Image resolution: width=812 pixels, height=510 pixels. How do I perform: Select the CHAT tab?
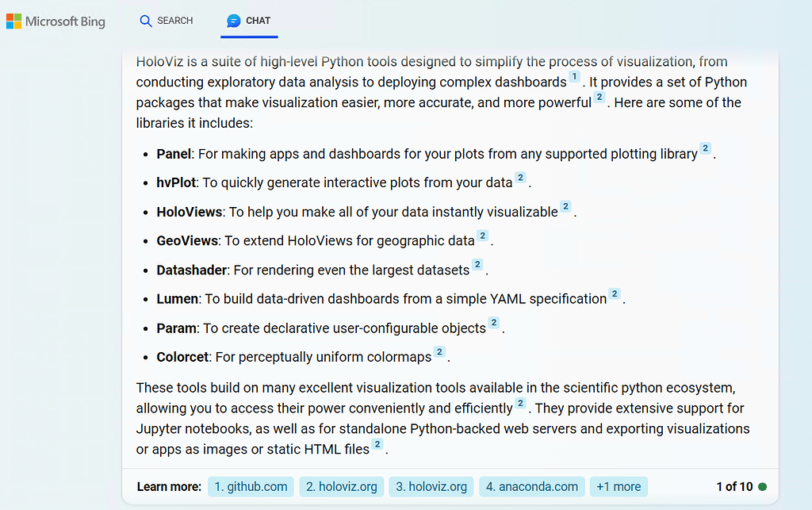(249, 21)
